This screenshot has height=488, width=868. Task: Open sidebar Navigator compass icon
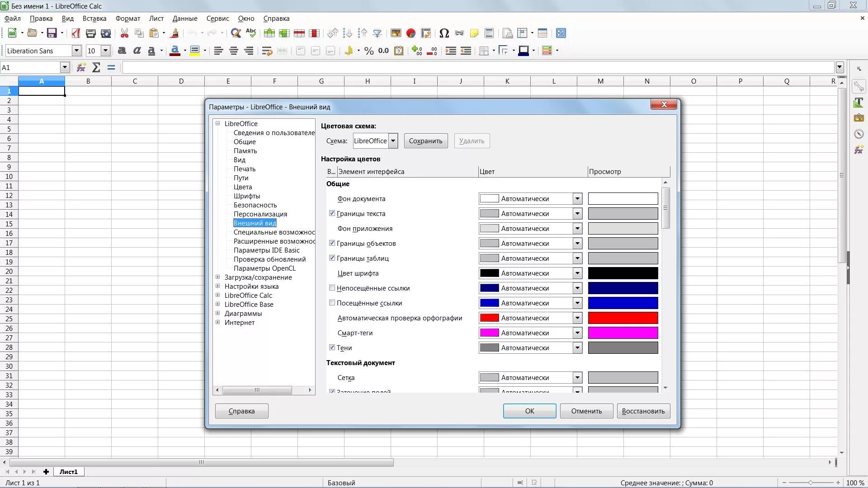(x=859, y=134)
